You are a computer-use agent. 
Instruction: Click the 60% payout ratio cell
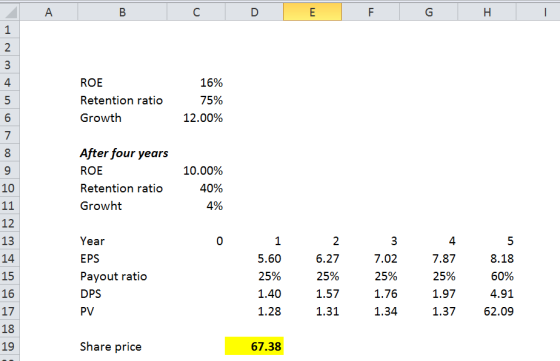click(502, 276)
